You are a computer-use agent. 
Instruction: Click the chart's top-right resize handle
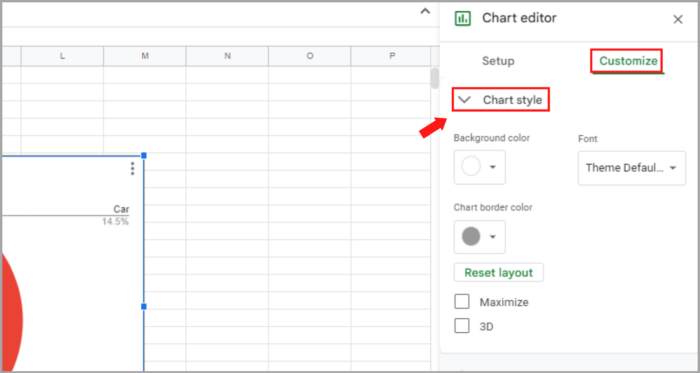[144, 155]
